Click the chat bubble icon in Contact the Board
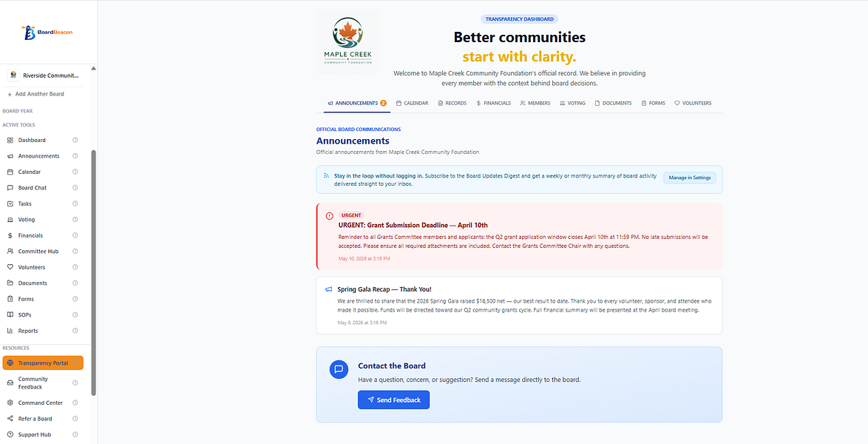 point(339,369)
